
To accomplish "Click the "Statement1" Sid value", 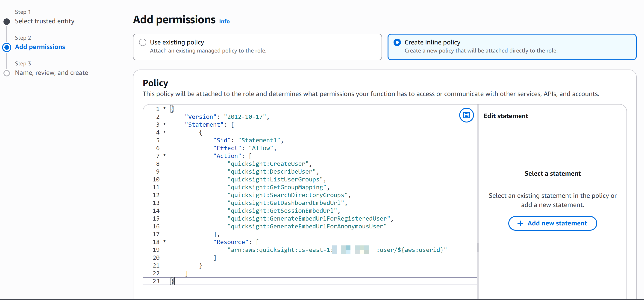I will tap(259, 140).
